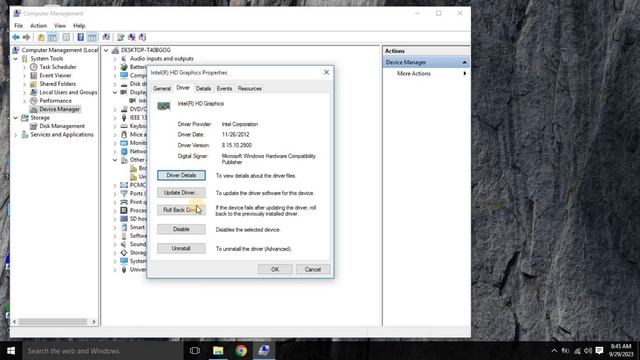Click the Disable button in Driver tab
The height and width of the screenshot is (360, 640).
click(x=181, y=229)
